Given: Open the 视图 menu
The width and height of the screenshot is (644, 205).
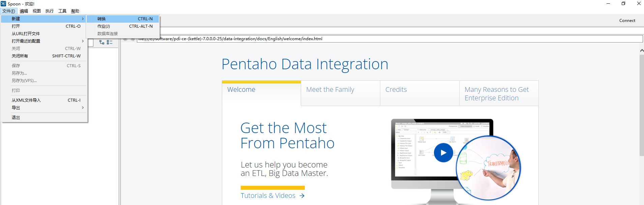Looking at the screenshot, I should point(37,11).
